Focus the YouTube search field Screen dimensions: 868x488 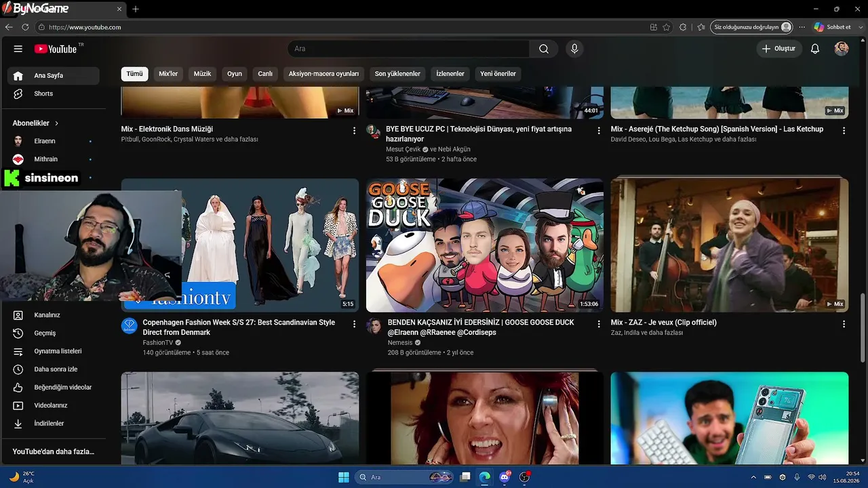[x=408, y=49]
